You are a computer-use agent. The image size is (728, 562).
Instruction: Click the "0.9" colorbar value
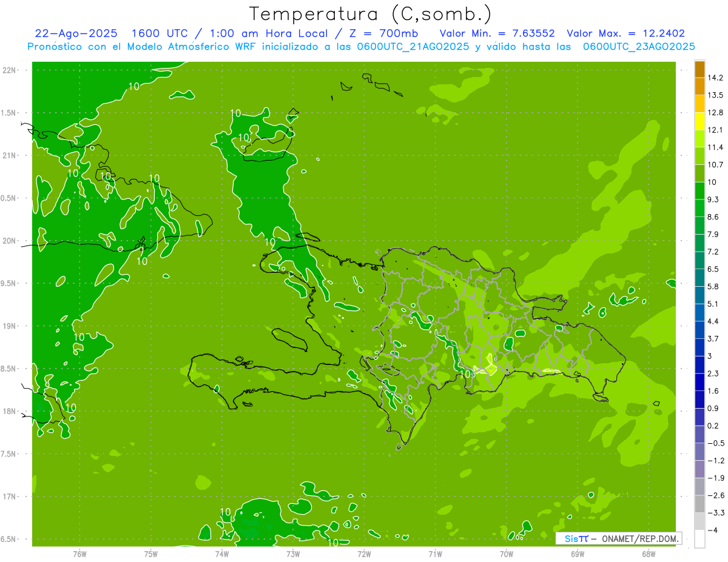click(713, 409)
